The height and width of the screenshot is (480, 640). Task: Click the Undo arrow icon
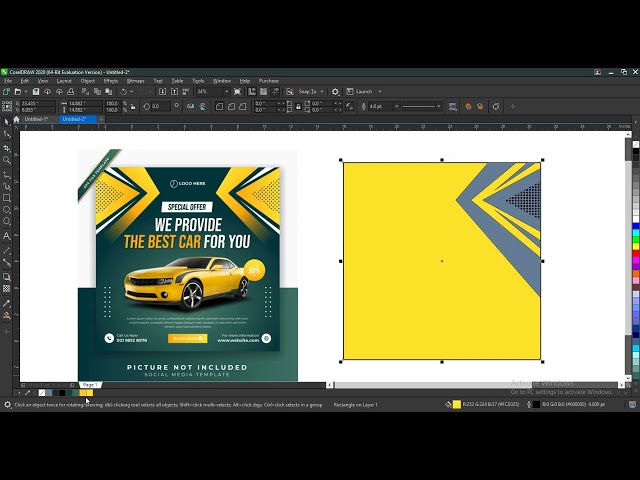click(123, 91)
